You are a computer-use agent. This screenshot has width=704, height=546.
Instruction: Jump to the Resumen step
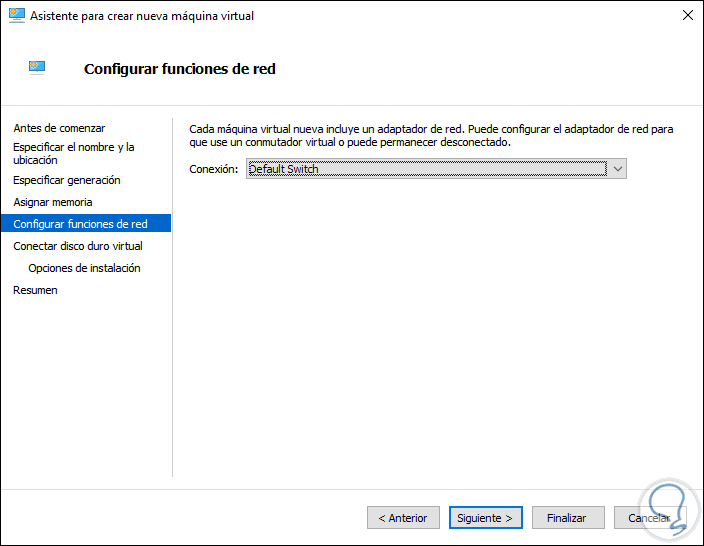(36, 290)
